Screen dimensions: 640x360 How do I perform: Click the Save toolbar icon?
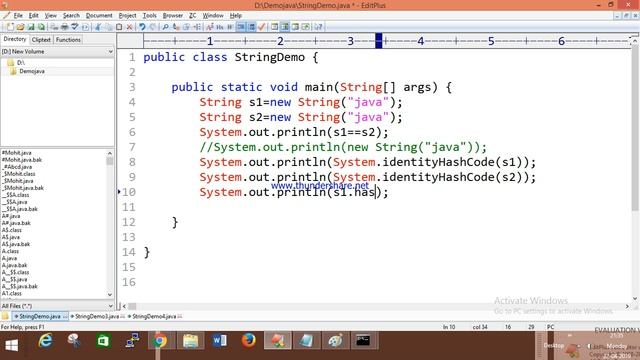pos(31,27)
